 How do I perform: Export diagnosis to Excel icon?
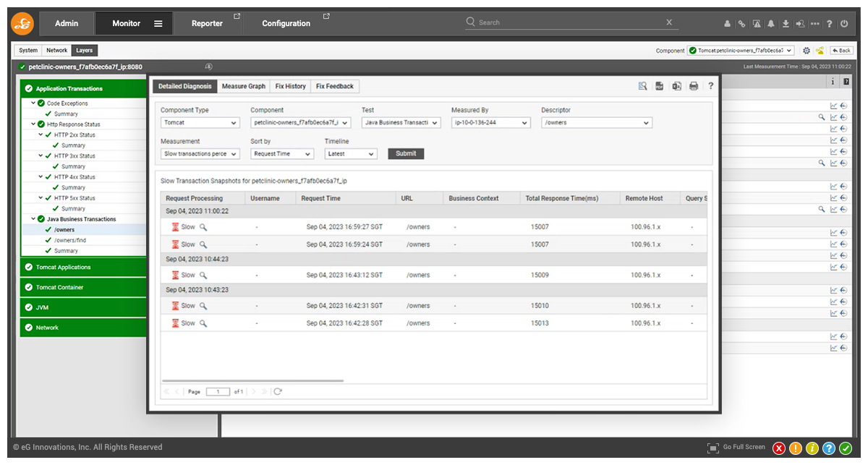(x=677, y=86)
